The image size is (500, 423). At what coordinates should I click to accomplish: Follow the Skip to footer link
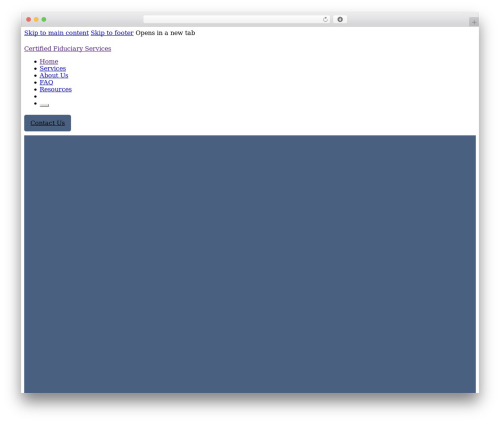pos(112,33)
